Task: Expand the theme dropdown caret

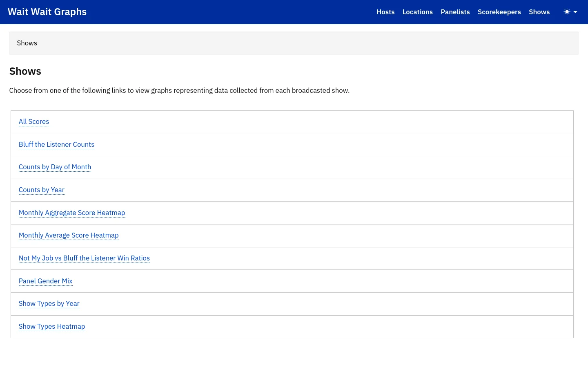Action: click(575, 12)
